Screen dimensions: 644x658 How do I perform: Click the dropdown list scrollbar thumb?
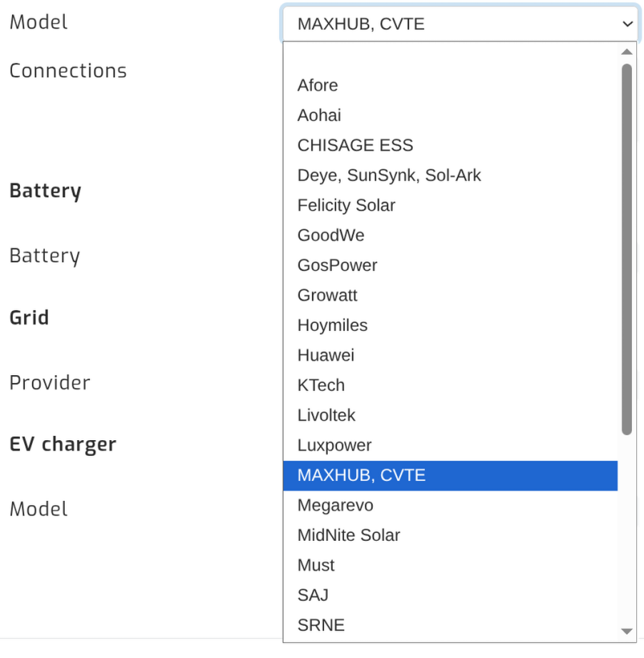pos(627,249)
